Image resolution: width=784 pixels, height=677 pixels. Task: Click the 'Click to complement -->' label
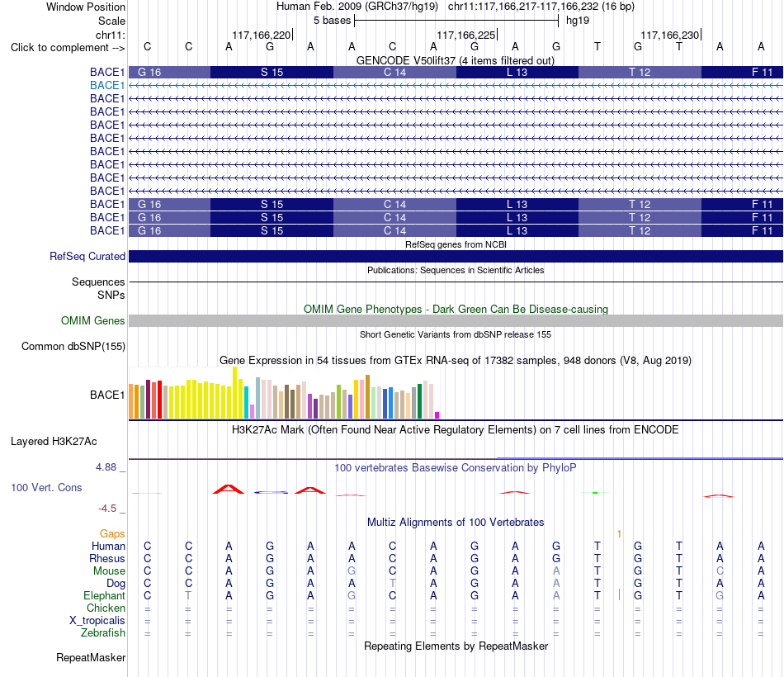68,48
